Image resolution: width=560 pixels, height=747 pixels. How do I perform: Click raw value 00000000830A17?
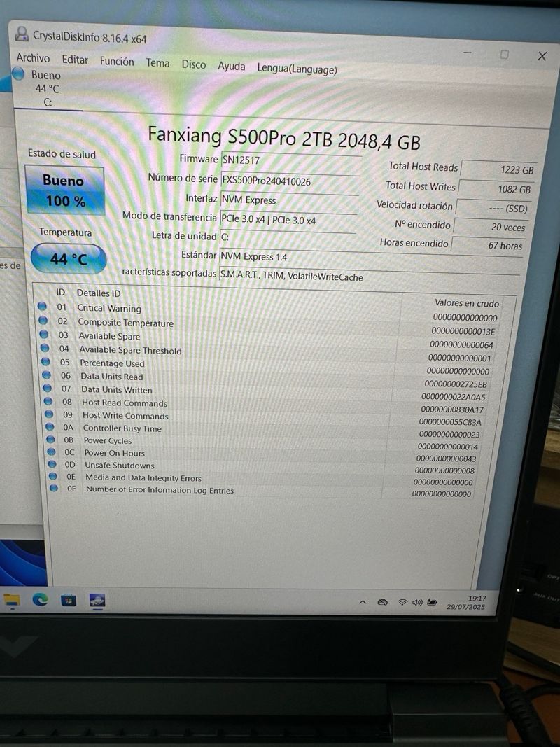(x=452, y=410)
